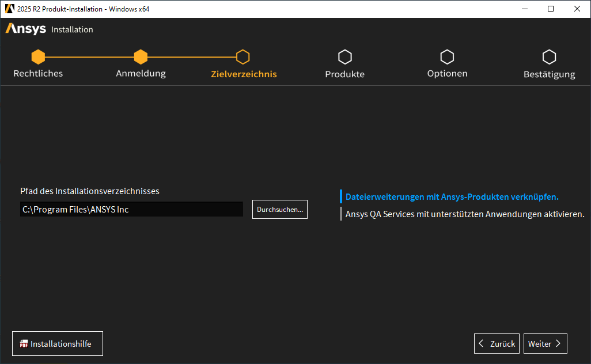
Task: Click the 'Pfad des Installationsverzeichnisses' label
Action: [90, 191]
